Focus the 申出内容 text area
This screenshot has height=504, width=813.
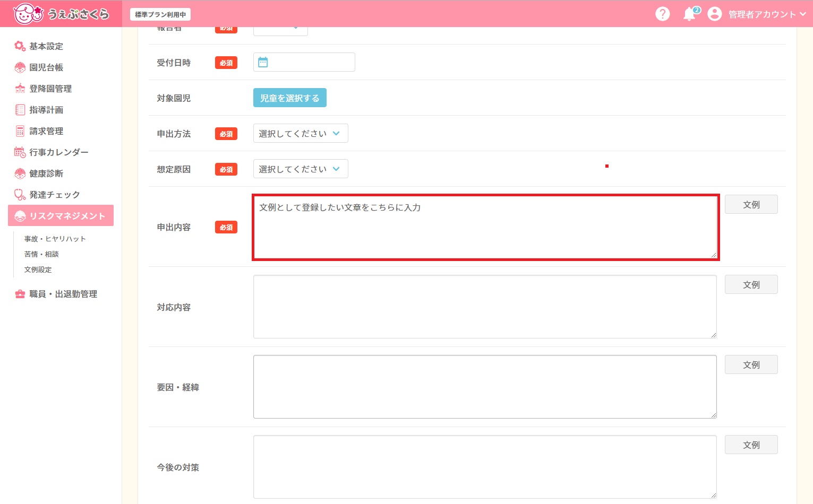tap(485, 227)
